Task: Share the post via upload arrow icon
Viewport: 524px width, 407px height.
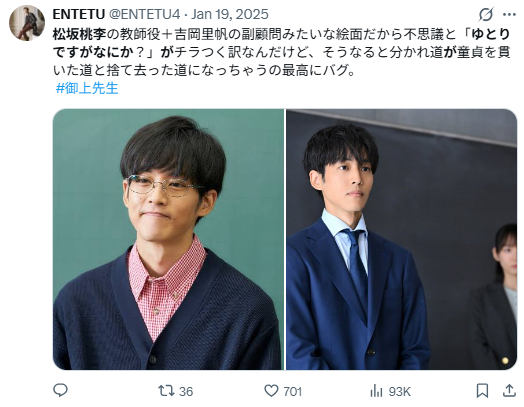Action: (x=509, y=390)
